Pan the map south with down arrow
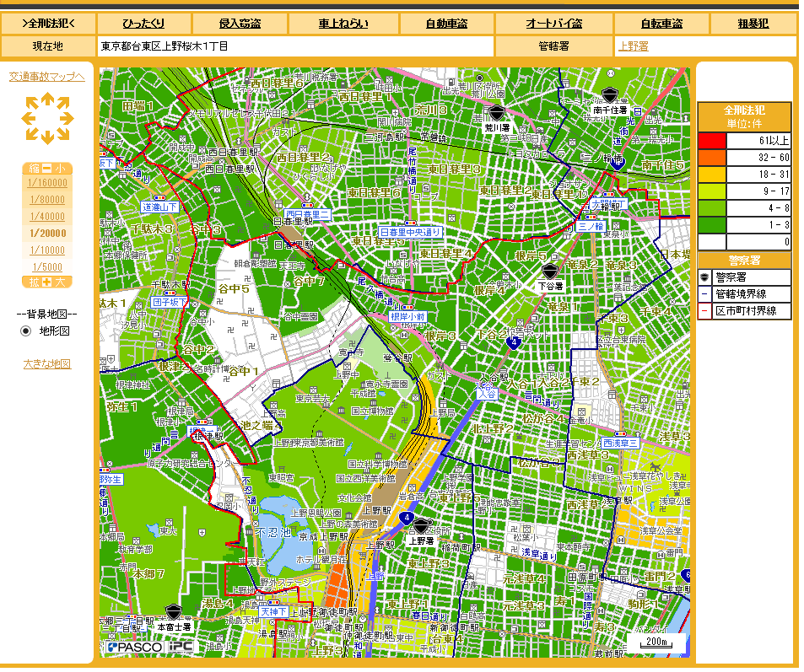Screen dimensions: 804x672 click(48, 137)
